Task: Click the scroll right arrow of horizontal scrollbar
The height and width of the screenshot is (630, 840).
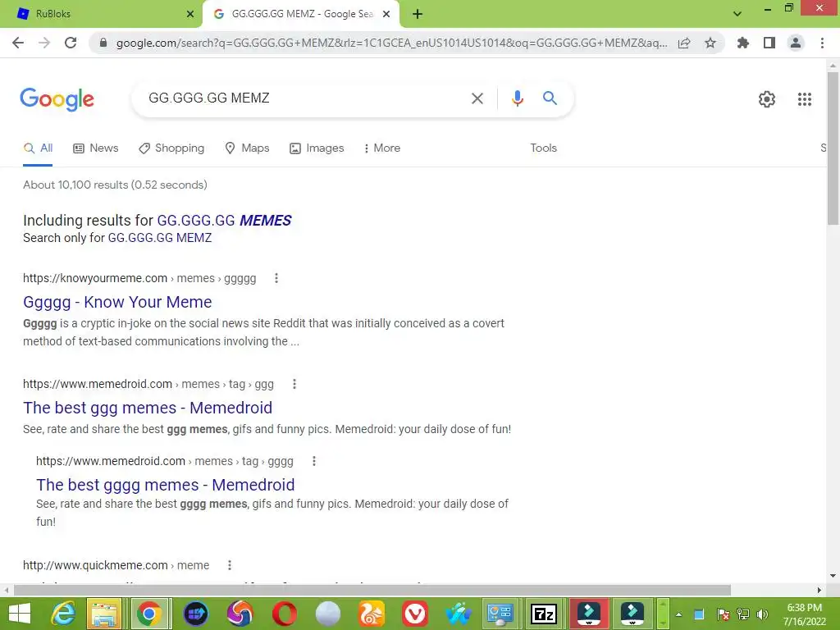Action: pyautogui.click(x=819, y=591)
